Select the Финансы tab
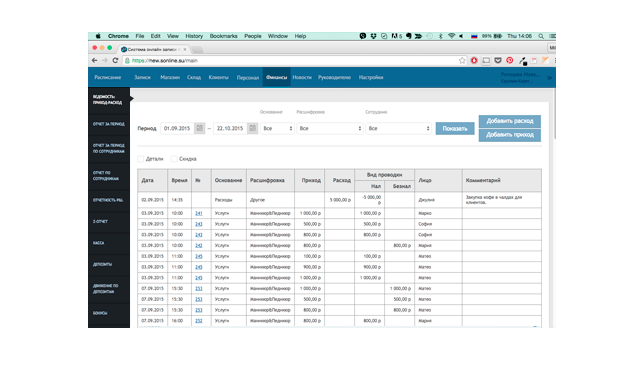This screenshot has width=640, height=367. 276,77
